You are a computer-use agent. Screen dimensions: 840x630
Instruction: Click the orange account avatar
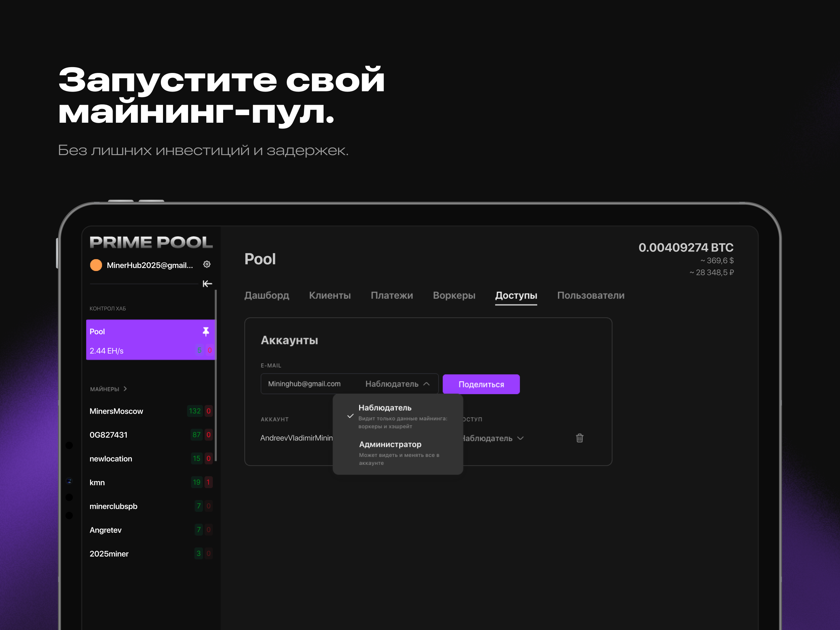[x=96, y=265]
